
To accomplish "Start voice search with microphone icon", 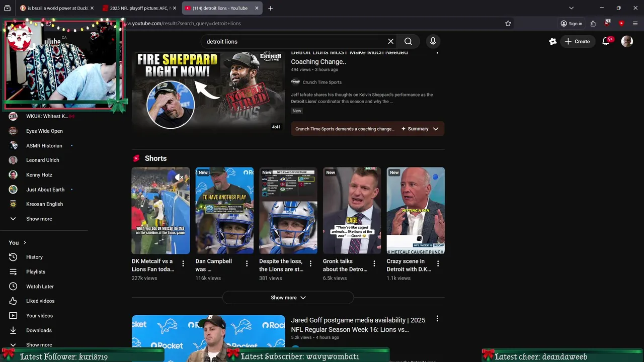I will point(433,41).
